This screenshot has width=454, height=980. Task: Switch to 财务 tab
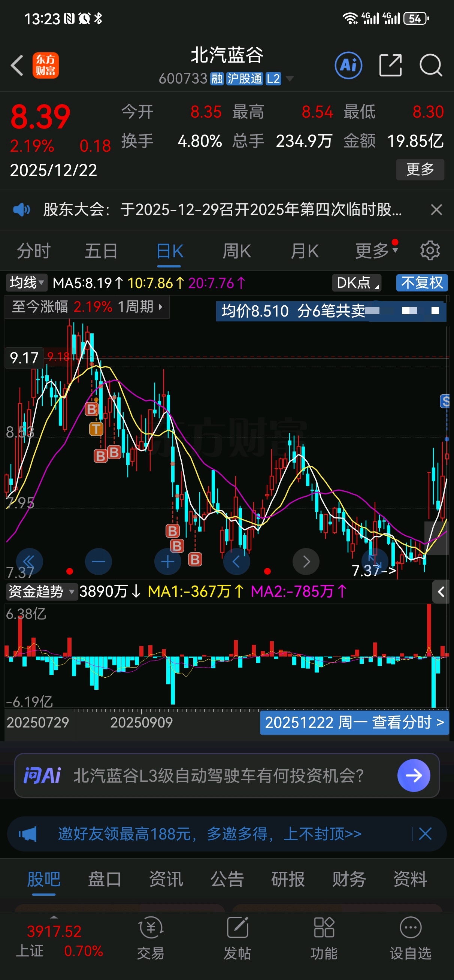[x=349, y=879]
